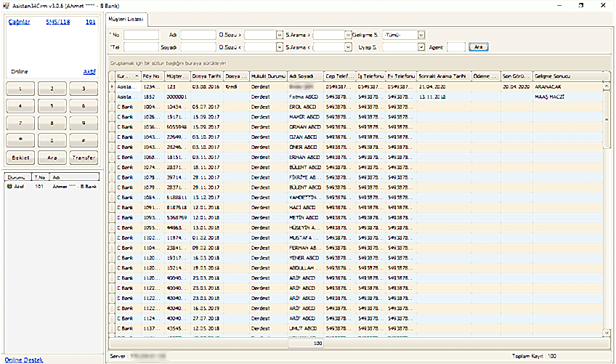
Task: Click the Aktif status link
Action: click(x=89, y=72)
